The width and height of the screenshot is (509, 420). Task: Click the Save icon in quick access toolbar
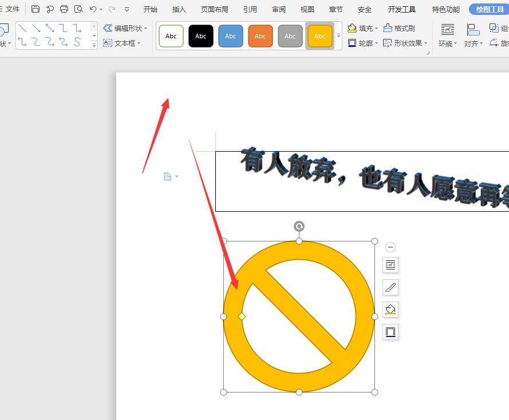point(35,9)
